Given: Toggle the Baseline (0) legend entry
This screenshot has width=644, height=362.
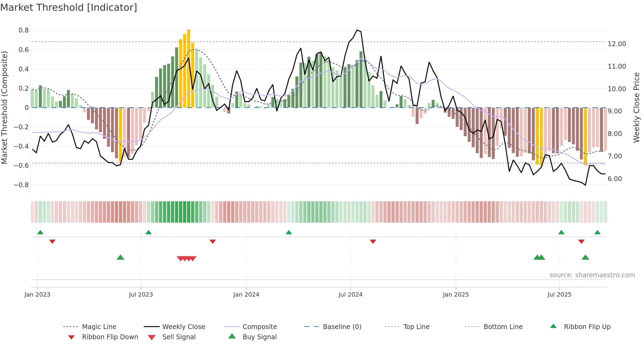Looking at the screenshot, I should coord(333,327).
